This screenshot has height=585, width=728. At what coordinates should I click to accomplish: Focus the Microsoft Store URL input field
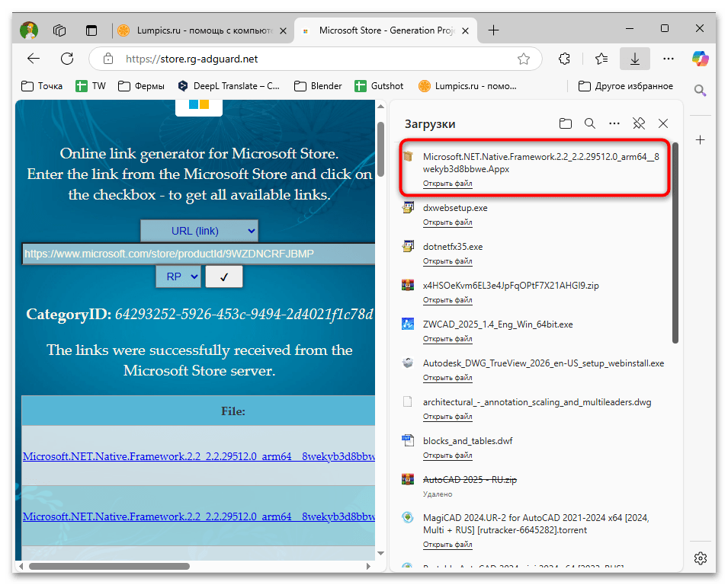pyautogui.click(x=199, y=254)
